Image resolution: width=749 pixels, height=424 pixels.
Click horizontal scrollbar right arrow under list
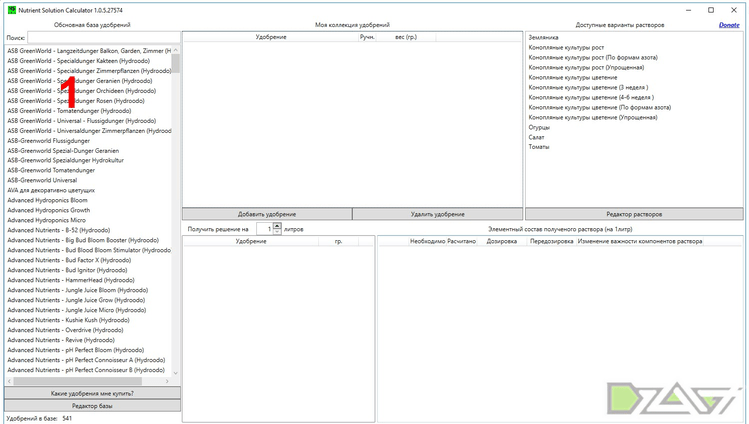click(x=167, y=381)
